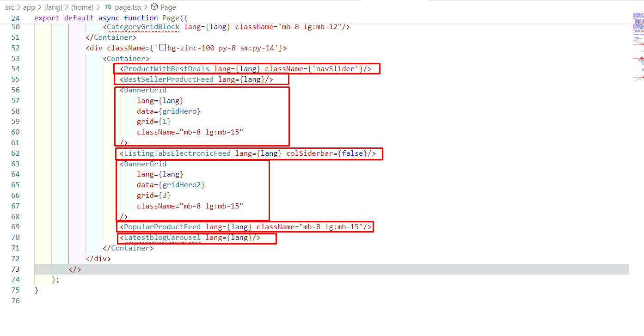Image resolution: width=644 pixels, height=336 pixels.
Task: Click the '[lang]' breadcrumb segment
Action: click(x=53, y=7)
